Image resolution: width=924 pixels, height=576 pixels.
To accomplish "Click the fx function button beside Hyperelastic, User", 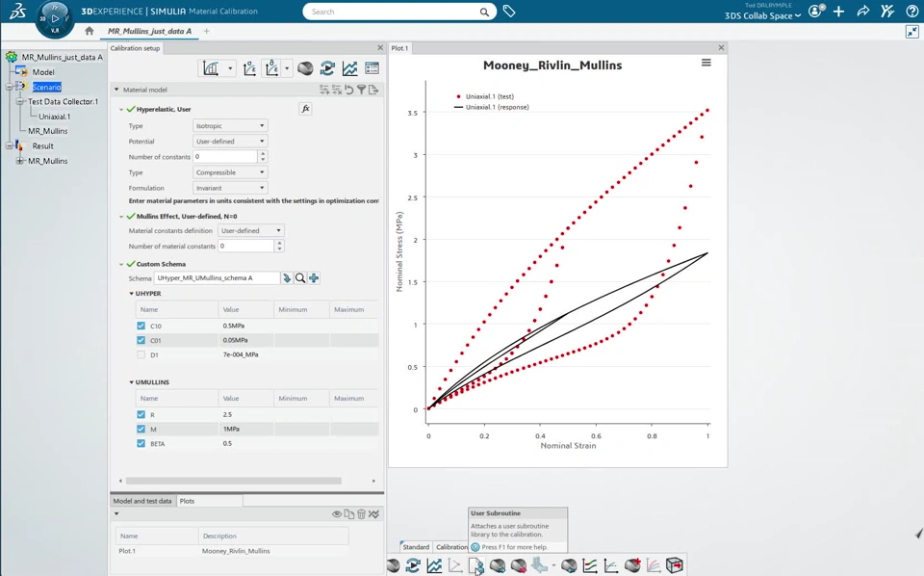I will [x=305, y=109].
